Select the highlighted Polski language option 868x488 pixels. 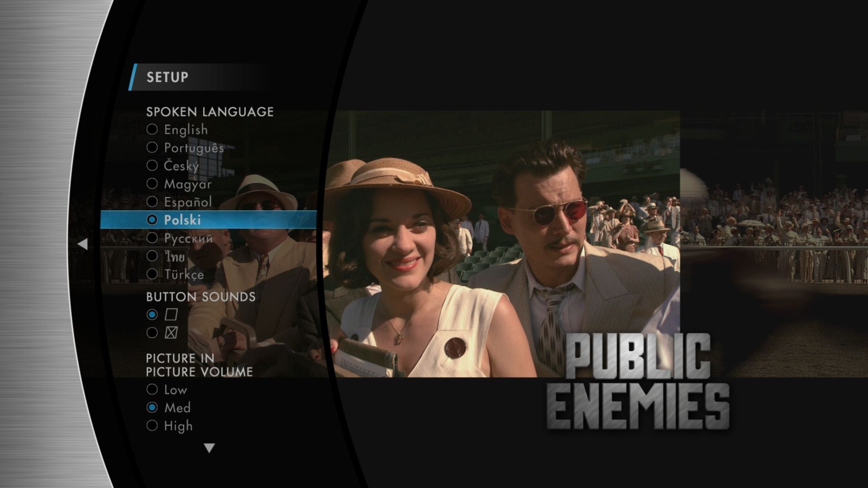[x=208, y=220]
